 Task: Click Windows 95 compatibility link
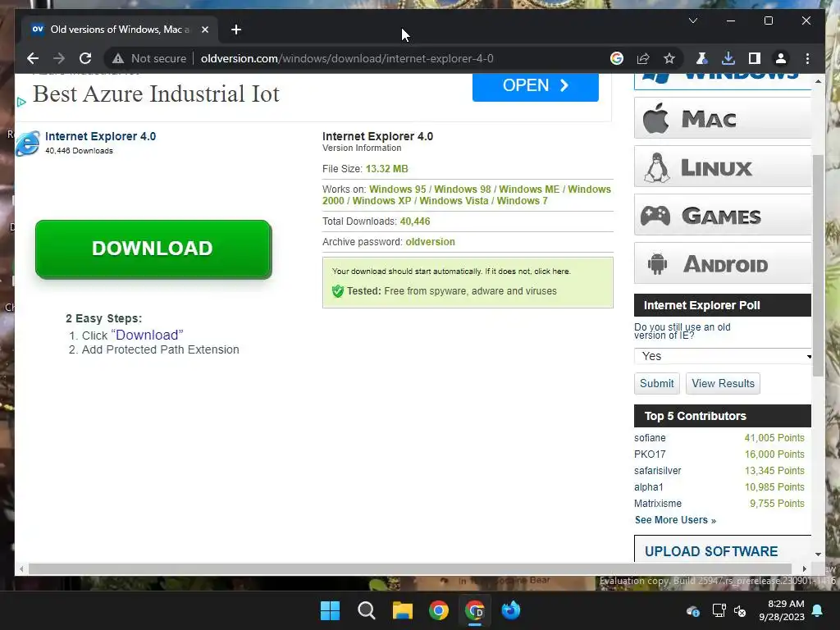398,189
